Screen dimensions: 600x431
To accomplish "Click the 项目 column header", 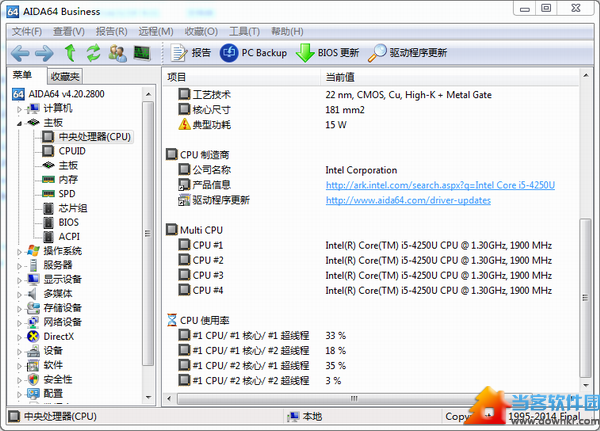I will click(x=241, y=78).
